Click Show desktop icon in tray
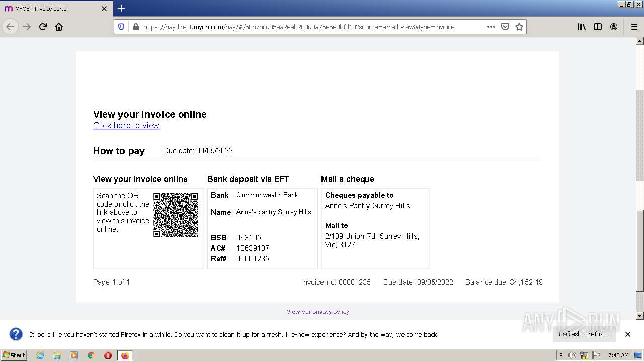The image size is (644, 362). [x=638, y=355]
